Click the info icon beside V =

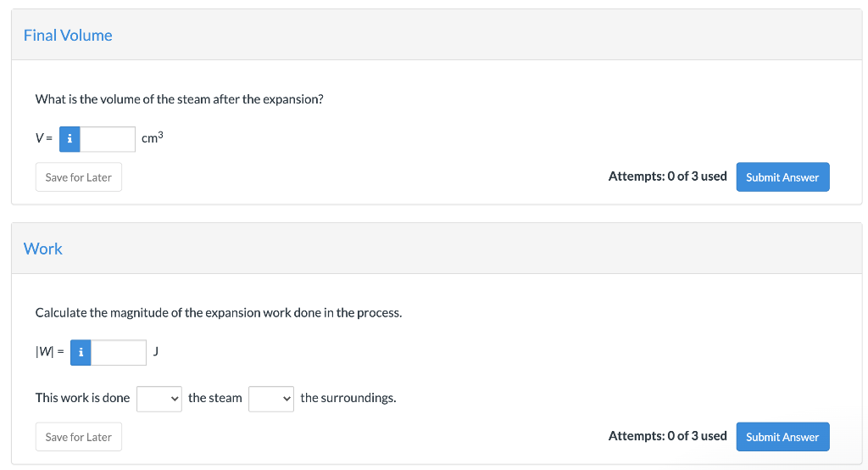(x=70, y=139)
